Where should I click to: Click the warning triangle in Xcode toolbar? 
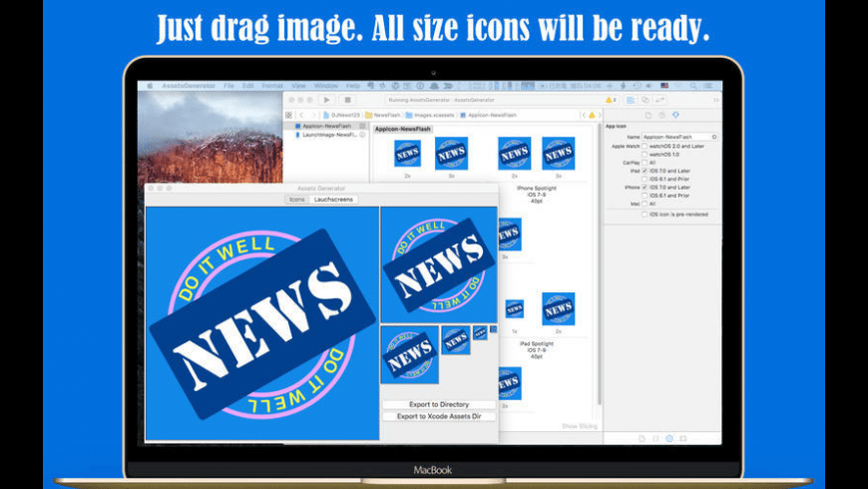click(611, 100)
